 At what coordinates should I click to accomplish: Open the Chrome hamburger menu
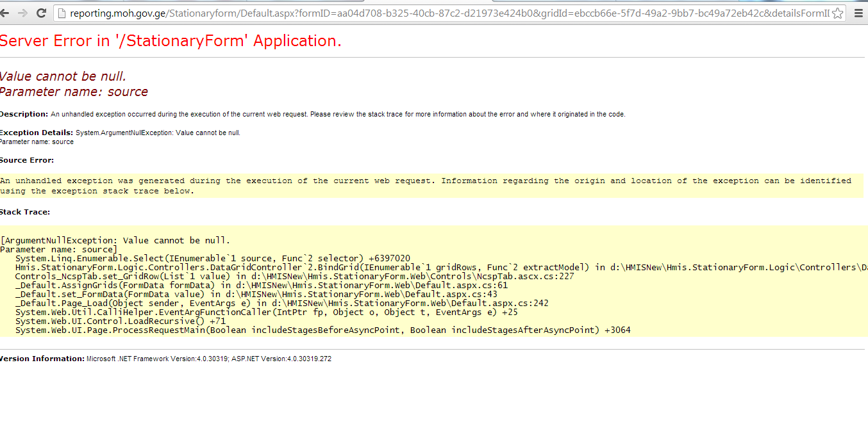[x=858, y=13]
